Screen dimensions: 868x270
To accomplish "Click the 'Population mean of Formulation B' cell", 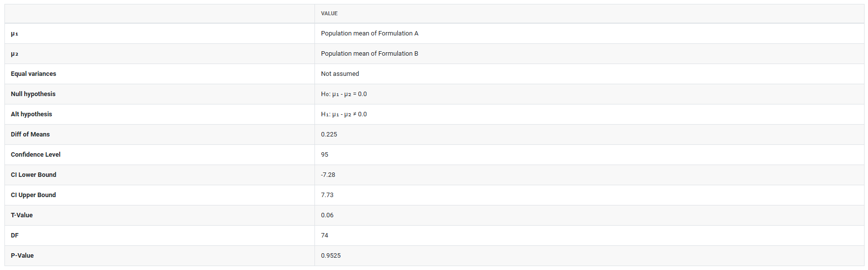I will (x=369, y=54).
